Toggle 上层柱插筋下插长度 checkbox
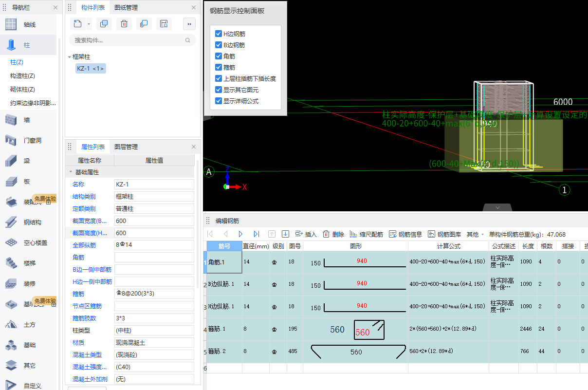 pyautogui.click(x=219, y=78)
